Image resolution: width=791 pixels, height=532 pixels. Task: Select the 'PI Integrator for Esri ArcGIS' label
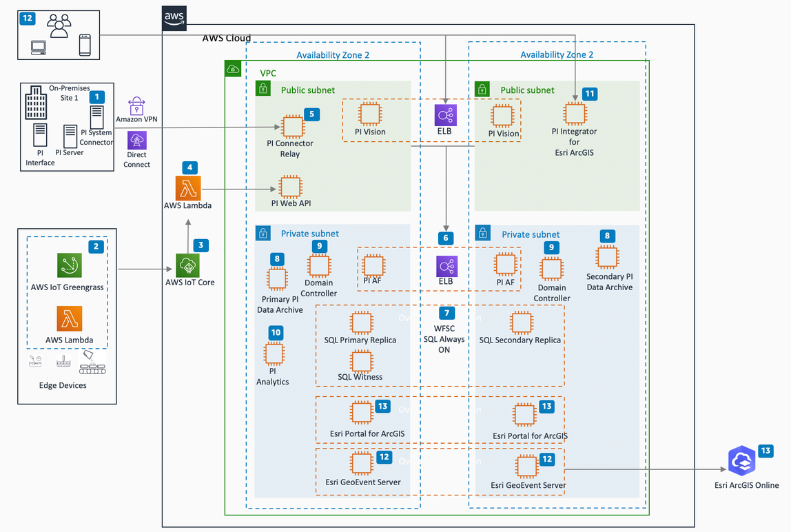click(574, 142)
